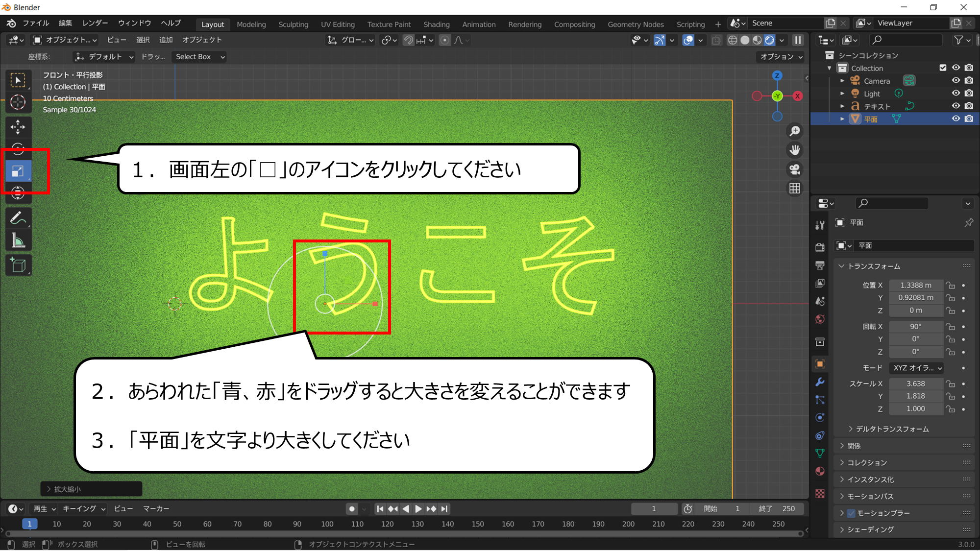Screen dimensions: 980x551
Task: Hide 平面 object via eye icon
Action: (x=955, y=119)
